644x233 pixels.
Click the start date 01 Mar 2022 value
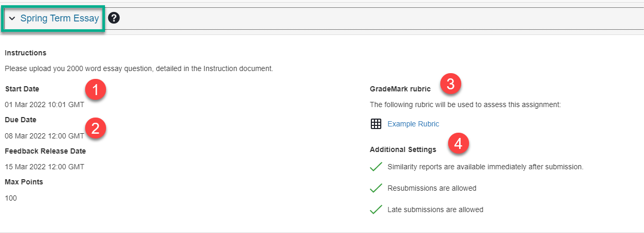tap(44, 104)
